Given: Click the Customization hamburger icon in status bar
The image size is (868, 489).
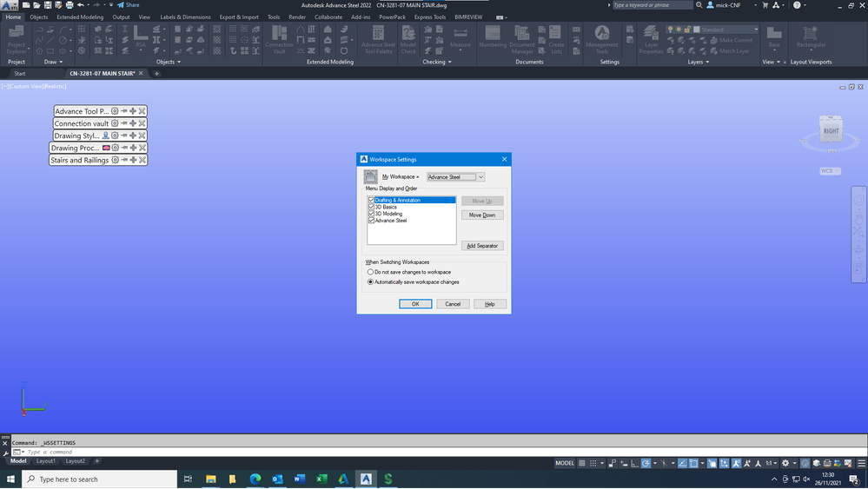Looking at the screenshot, I should (861, 463).
